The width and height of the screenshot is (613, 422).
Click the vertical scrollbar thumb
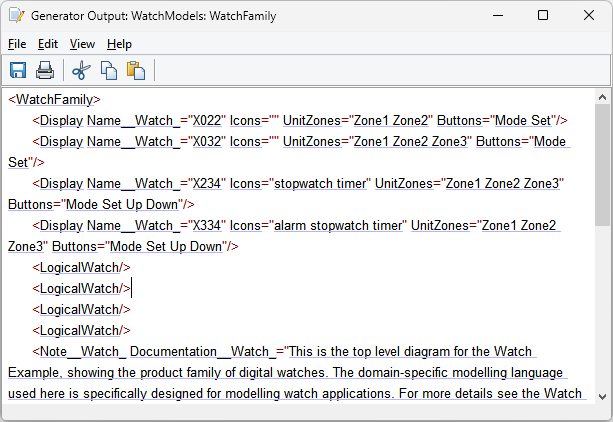click(x=602, y=165)
